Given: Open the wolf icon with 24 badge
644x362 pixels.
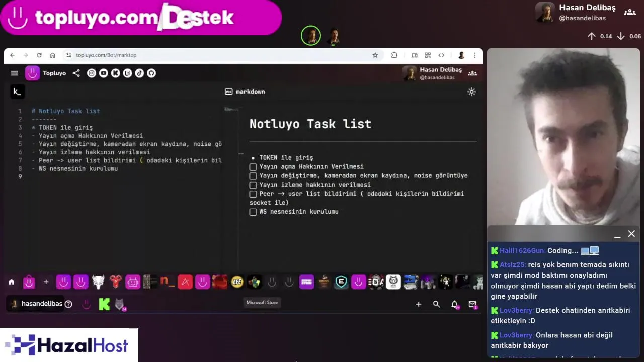Looking at the screenshot, I should (120, 304).
